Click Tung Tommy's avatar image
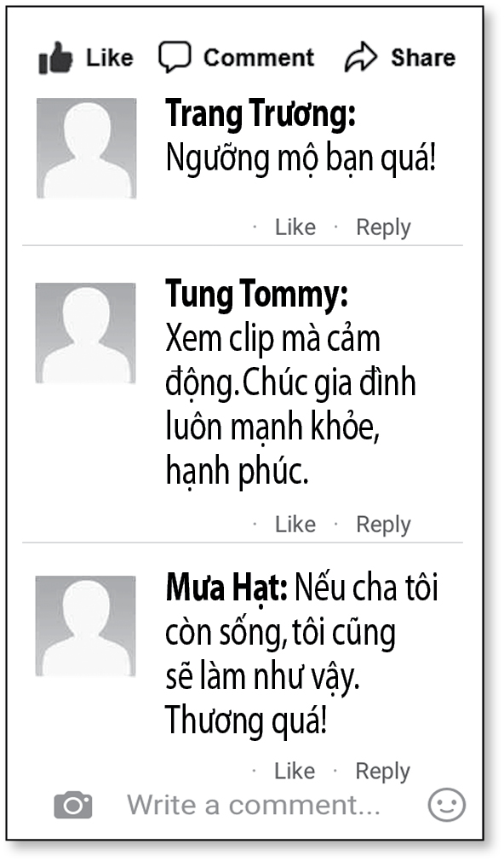The width and height of the screenshot is (504, 861). (x=85, y=332)
